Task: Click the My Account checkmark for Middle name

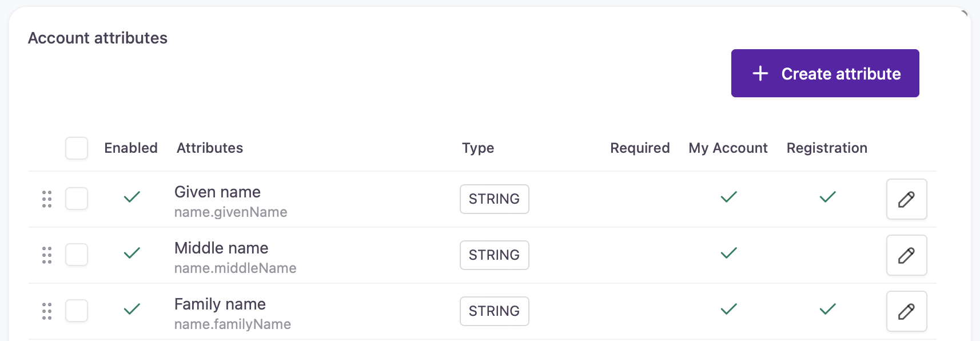Action: click(728, 253)
